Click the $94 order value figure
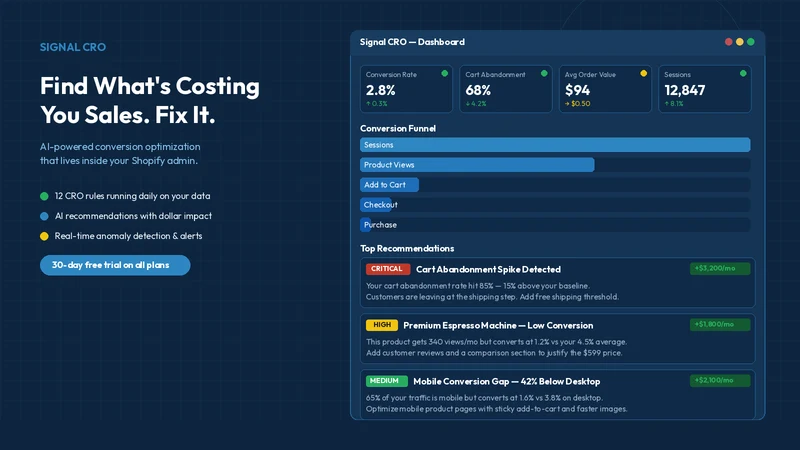This screenshot has width=800, height=450. coord(578,90)
